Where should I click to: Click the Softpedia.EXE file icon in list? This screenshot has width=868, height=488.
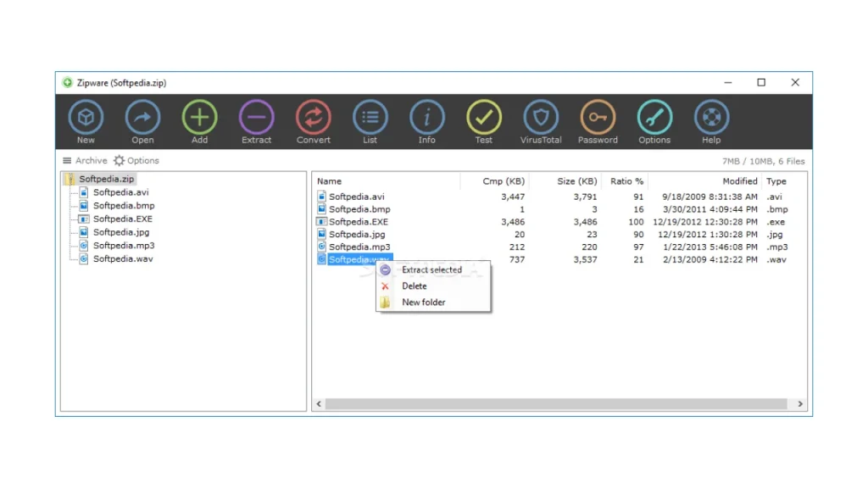pyautogui.click(x=321, y=221)
